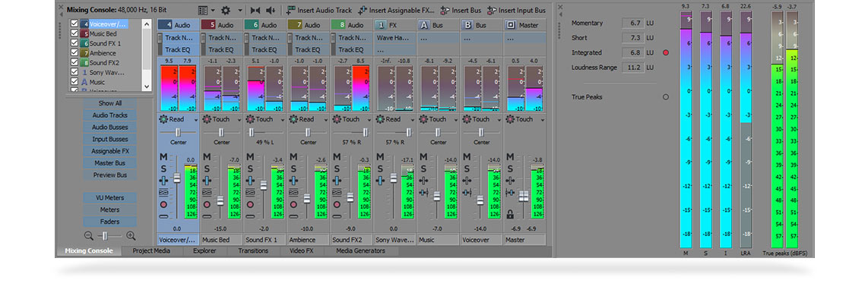This screenshot has height=296, width=868.
Task: Arm Sound FX 1 track for recording
Action: (249, 204)
